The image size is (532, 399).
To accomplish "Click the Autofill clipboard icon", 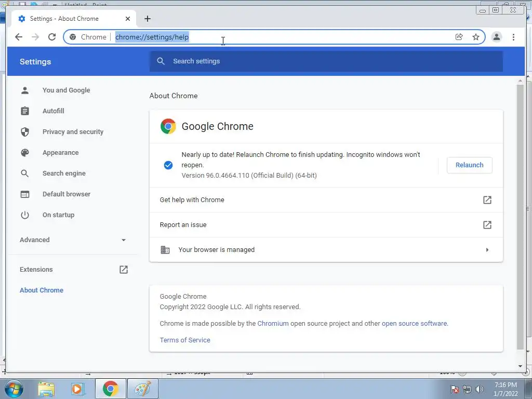I will (25, 111).
